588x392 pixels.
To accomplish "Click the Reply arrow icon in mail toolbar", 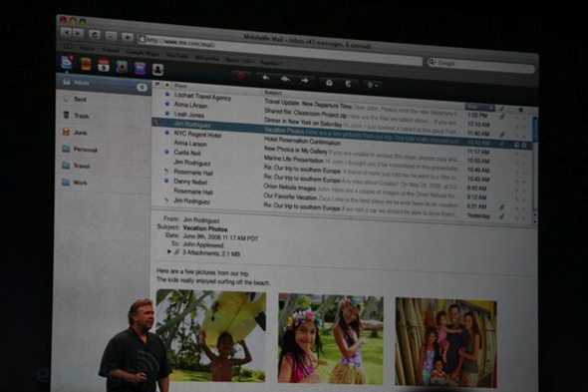I will pos(265,78).
